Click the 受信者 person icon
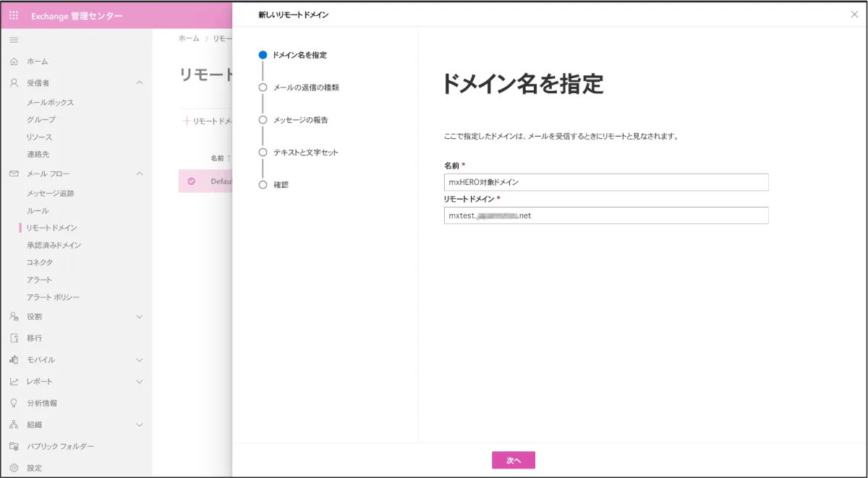The image size is (868, 478). coord(14,83)
